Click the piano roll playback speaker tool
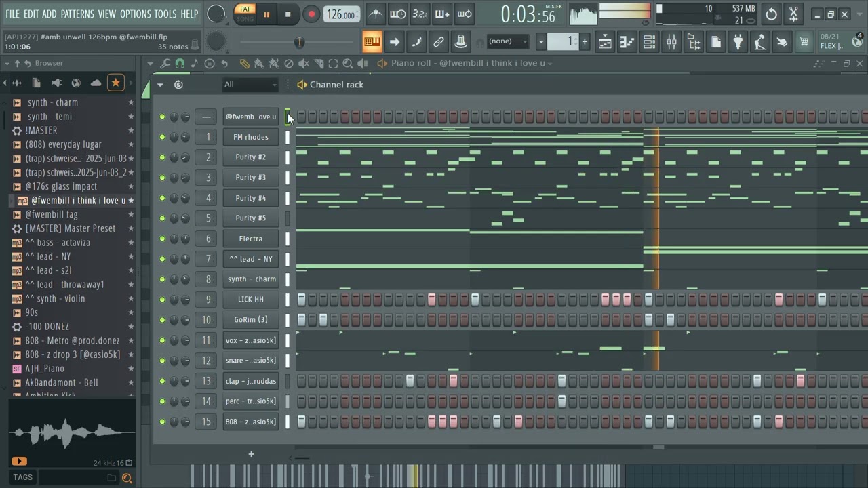This screenshot has width=868, height=488. point(363,64)
